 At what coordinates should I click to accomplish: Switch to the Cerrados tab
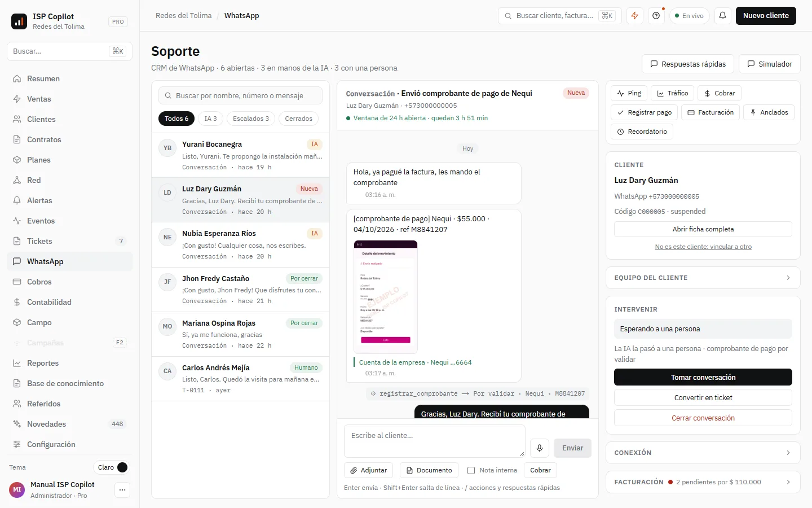tap(298, 119)
